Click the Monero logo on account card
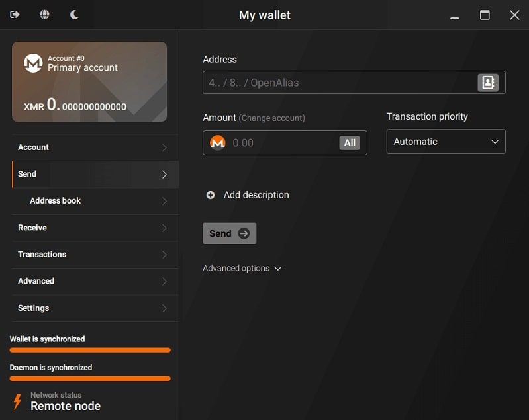The height and width of the screenshot is (420, 529). click(33, 63)
